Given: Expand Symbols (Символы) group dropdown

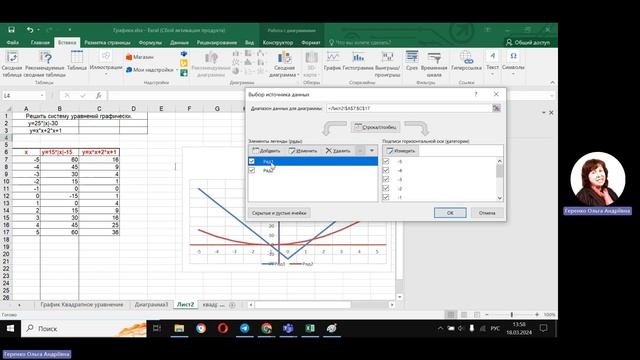Looking at the screenshot, I should (513, 74).
